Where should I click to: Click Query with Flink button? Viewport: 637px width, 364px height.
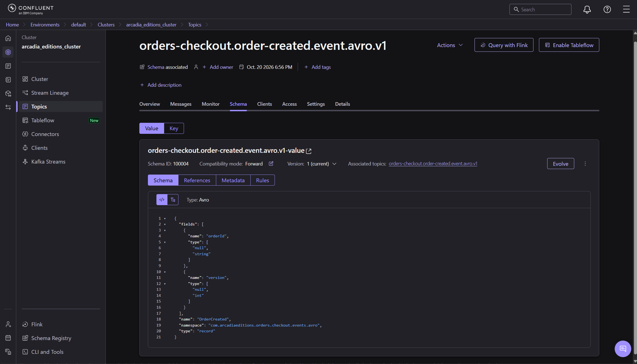[x=504, y=45]
